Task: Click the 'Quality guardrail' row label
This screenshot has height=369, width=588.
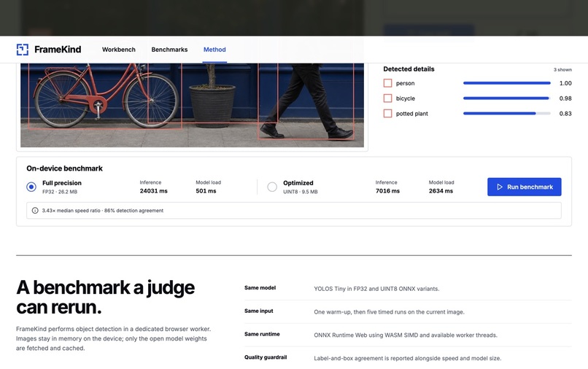Action: [x=266, y=357]
